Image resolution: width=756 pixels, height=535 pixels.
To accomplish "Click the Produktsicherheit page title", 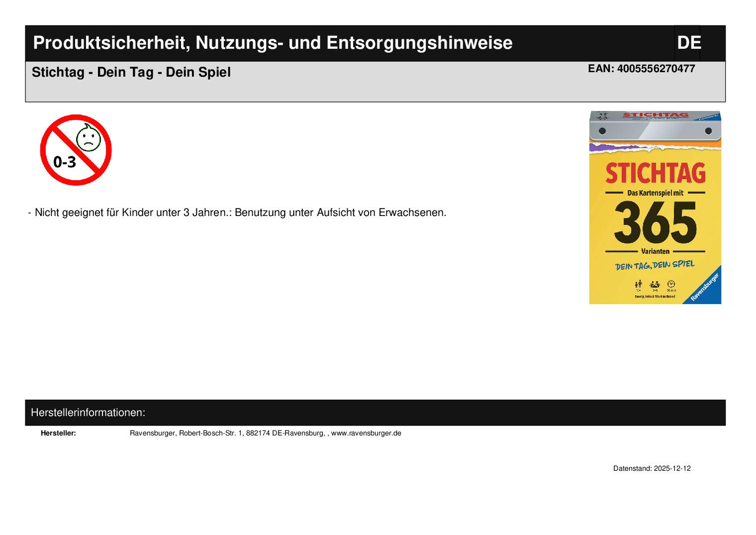I will pos(273,43).
